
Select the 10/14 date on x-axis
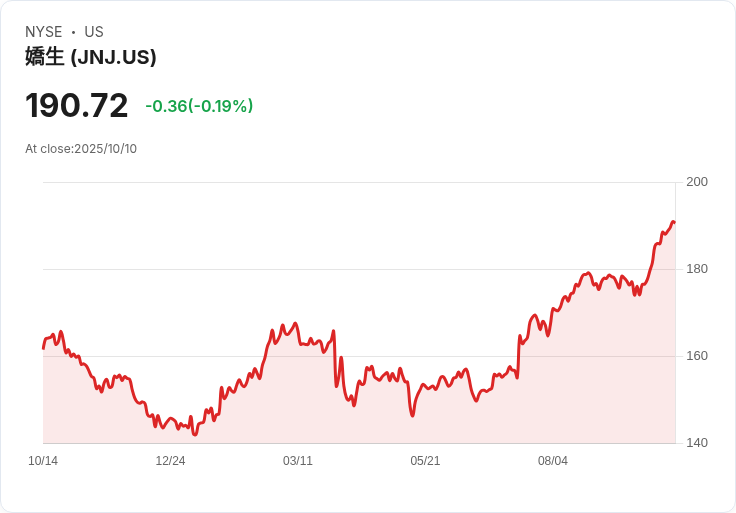click(43, 461)
